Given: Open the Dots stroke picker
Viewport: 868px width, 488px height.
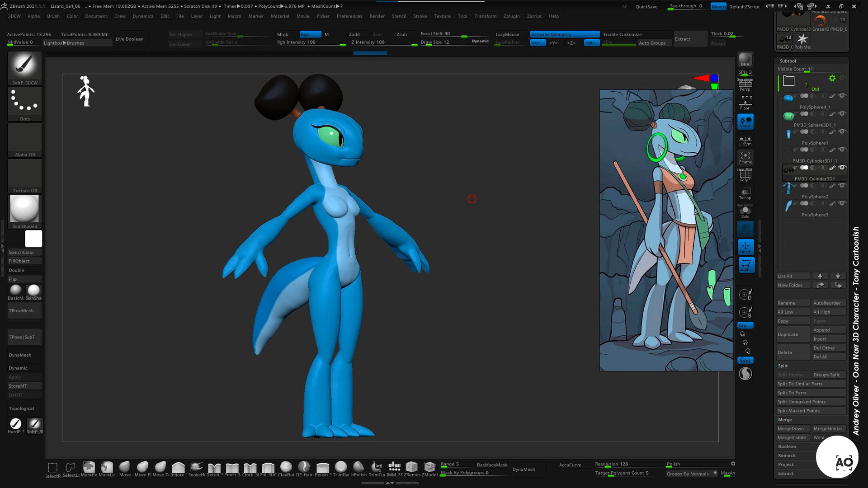Looking at the screenshot, I should point(24,104).
